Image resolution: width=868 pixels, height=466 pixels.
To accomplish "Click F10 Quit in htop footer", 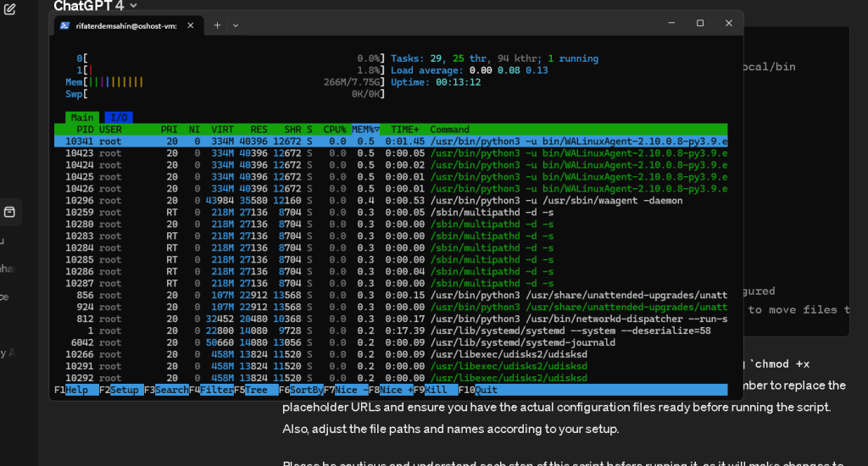I will (x=478, y=390).
